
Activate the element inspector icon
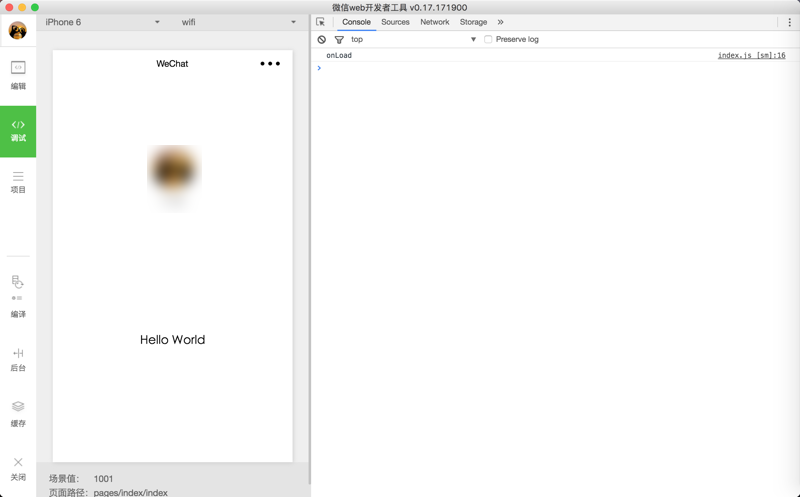tap(320, 22)
